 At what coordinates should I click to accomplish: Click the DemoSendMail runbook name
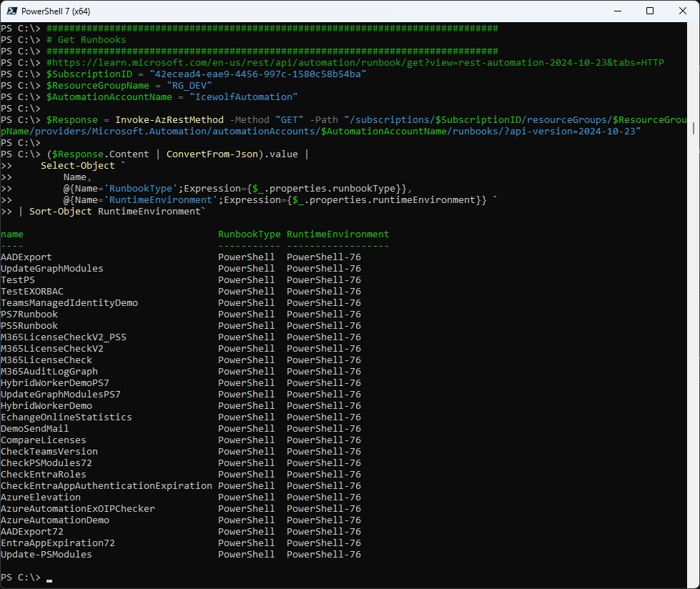[x=35, y=428]
